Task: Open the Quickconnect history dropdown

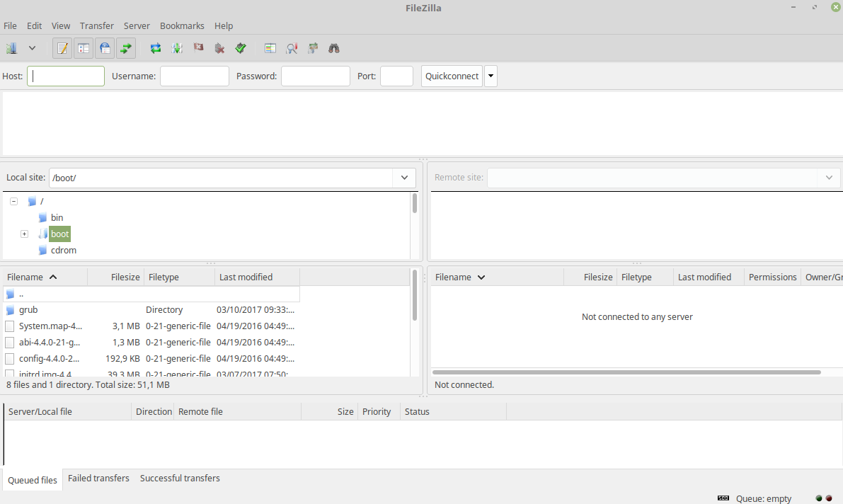Action: pos(491,76)
